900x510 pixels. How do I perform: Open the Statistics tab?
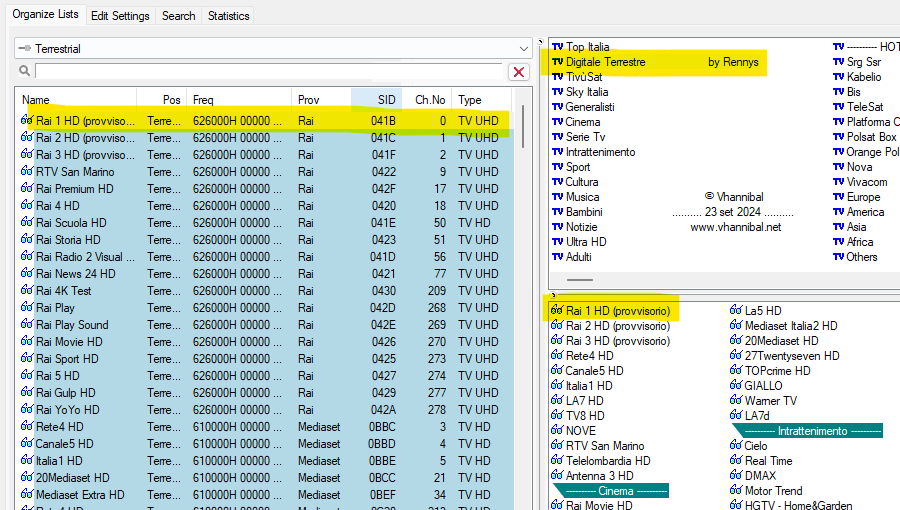228,16
